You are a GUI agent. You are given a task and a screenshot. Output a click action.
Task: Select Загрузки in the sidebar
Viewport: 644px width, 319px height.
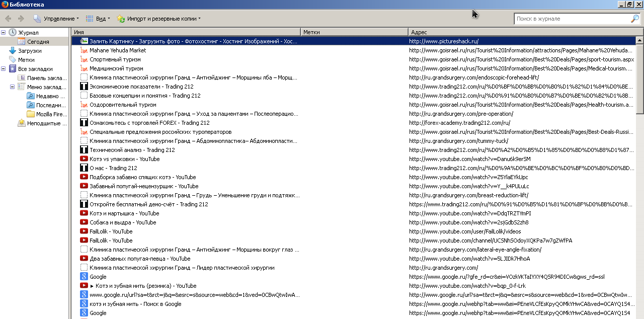(30, 51)
